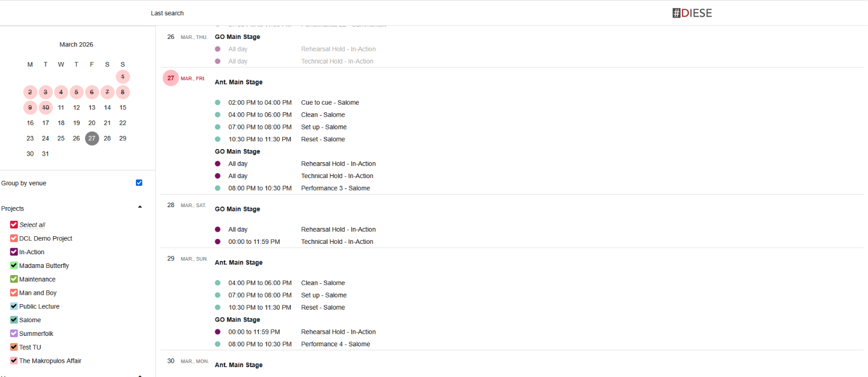Click the collapse arrow at the sidebar bottom
Image resolution: width=868 pixels, height=377 pixels.
point(140,375)
